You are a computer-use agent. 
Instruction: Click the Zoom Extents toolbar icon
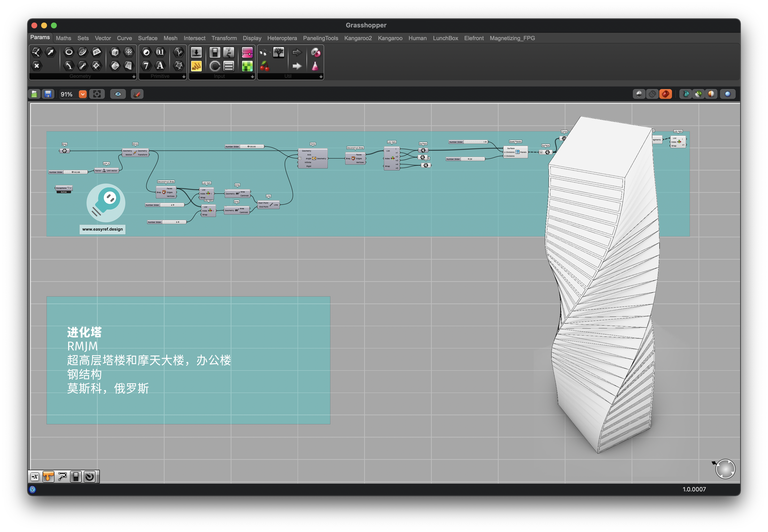[97, 94]
